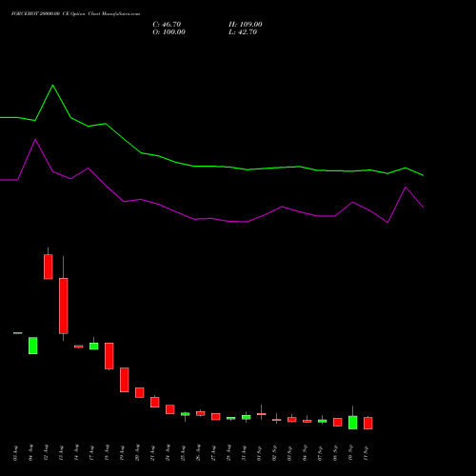Click the 01 Sep date label
The height and width of the screenshot is (476, 476).
(259, 452)
